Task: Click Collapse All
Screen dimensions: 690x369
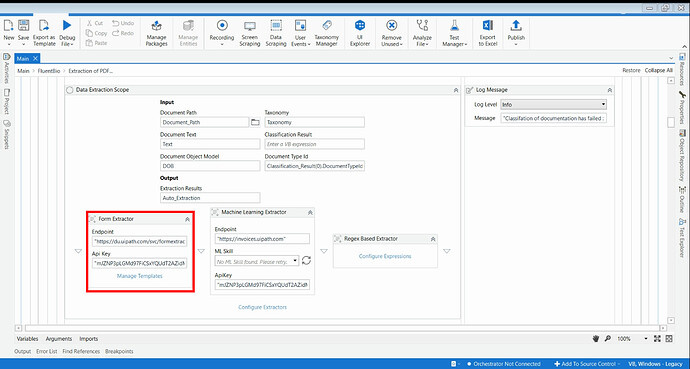Action: 658,70
